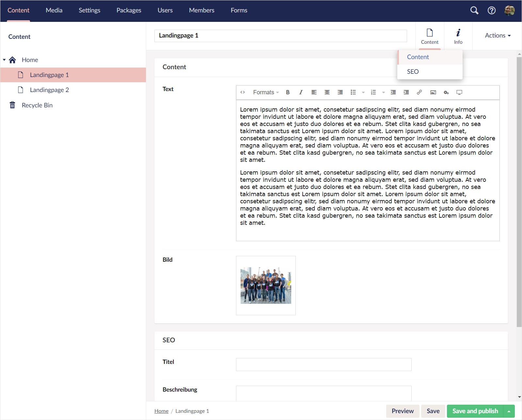
Task: Open the backoffice search magnifier
Action: tap(474, 10)
